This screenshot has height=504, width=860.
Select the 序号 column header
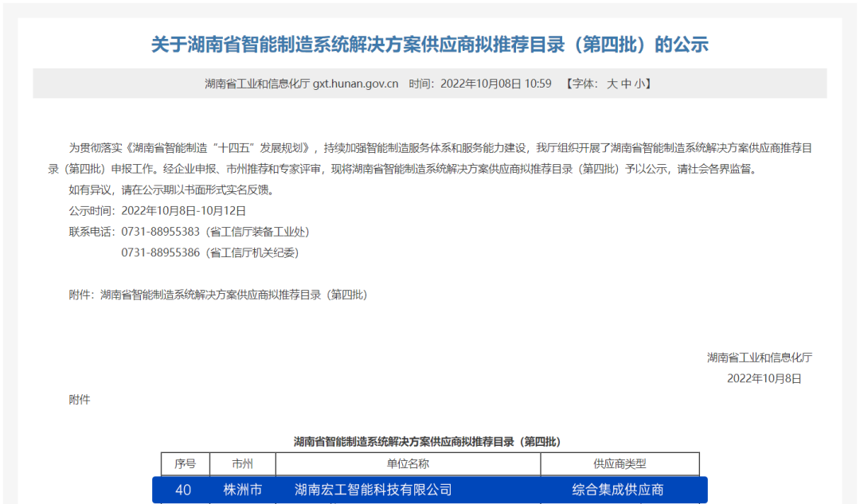pos(185,464)
